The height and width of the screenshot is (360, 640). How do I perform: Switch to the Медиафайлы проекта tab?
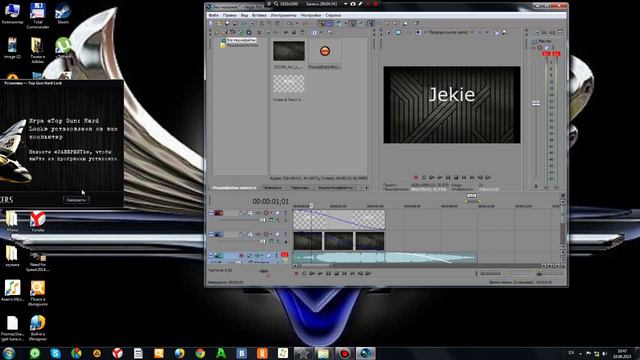pyautogui.click(x=234, y=188)
